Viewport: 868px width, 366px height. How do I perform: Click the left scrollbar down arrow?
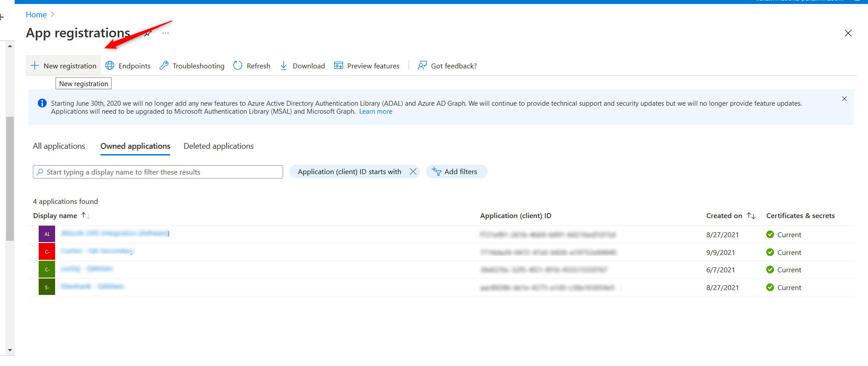tap(10, 350)
